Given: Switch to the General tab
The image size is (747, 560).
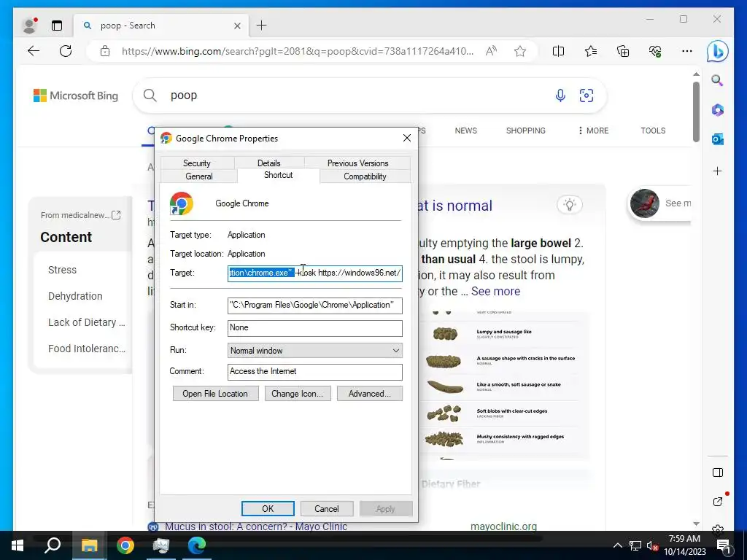Looking at the screenshot, I should point(199,176).
